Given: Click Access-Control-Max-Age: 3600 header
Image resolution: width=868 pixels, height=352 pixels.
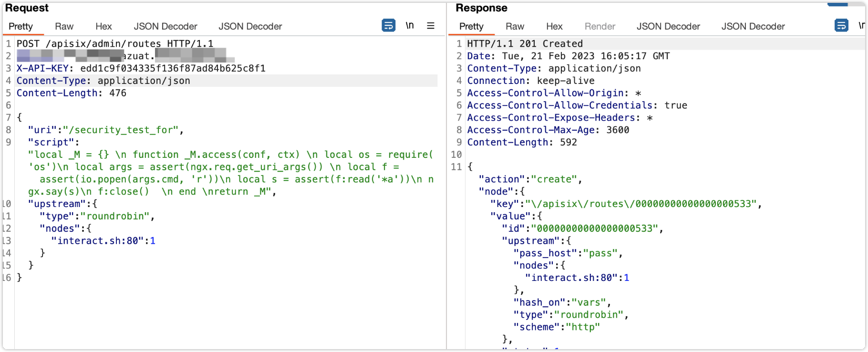Looking at the screenshot, I should (548, 130).
